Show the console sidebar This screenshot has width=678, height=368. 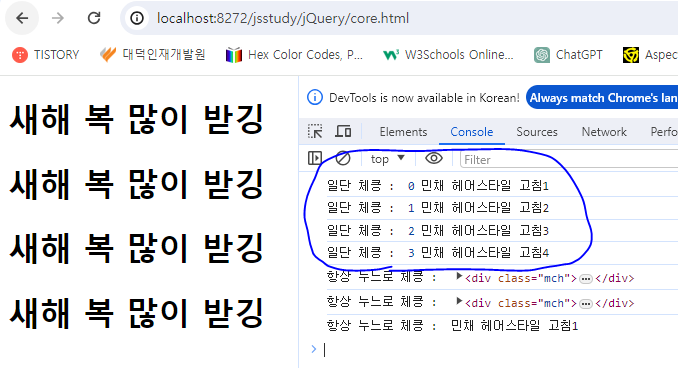(315, 158)
